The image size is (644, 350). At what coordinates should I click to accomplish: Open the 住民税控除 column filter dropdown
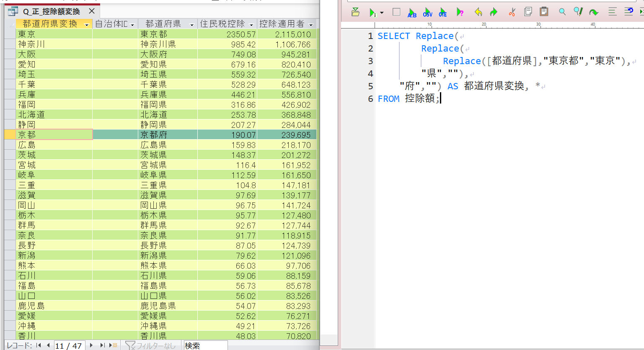coord(251,25)
